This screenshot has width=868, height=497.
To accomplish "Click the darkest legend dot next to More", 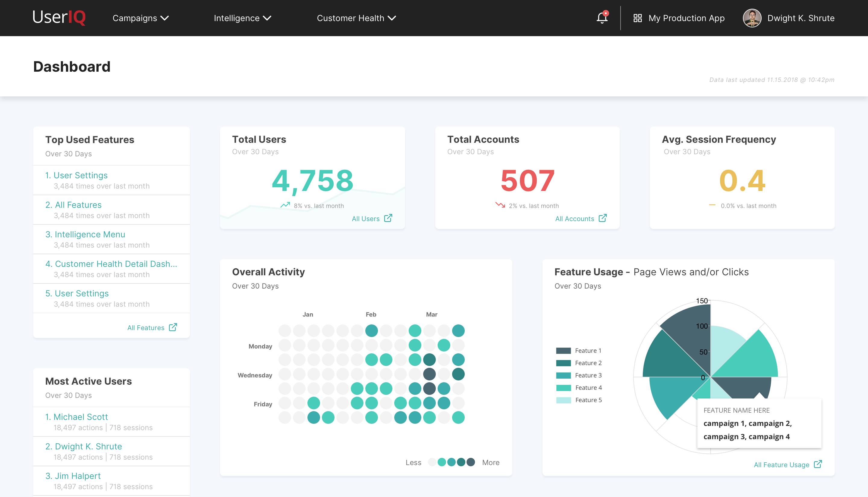I will click(471, 462).
